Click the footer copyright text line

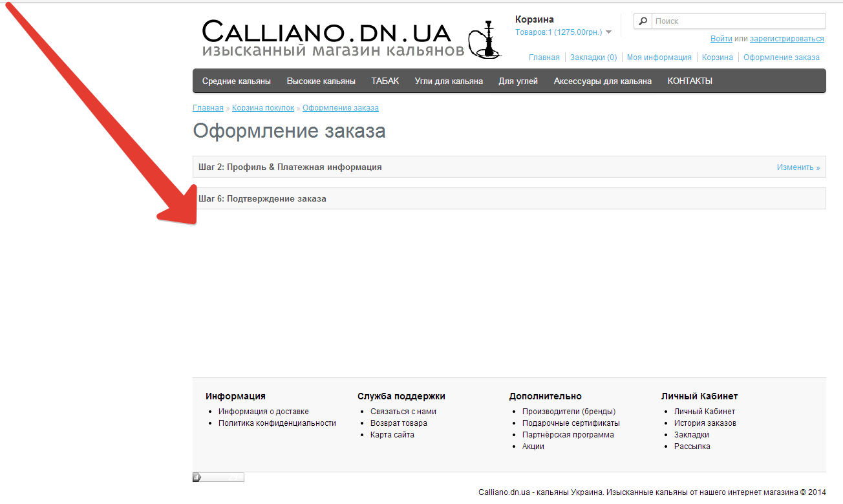[x=652, y=492]
